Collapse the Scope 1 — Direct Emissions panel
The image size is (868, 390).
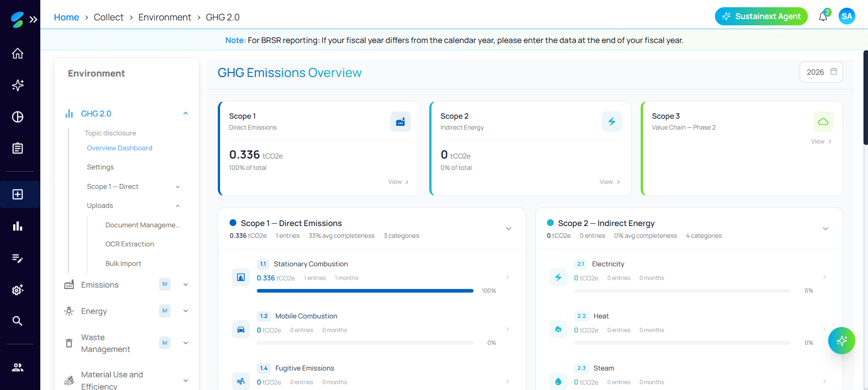509,229
